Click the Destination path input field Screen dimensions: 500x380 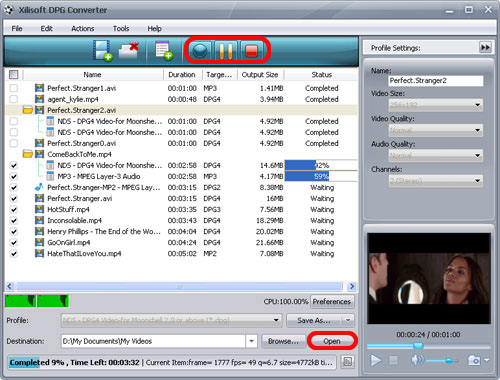coord(154,341)
